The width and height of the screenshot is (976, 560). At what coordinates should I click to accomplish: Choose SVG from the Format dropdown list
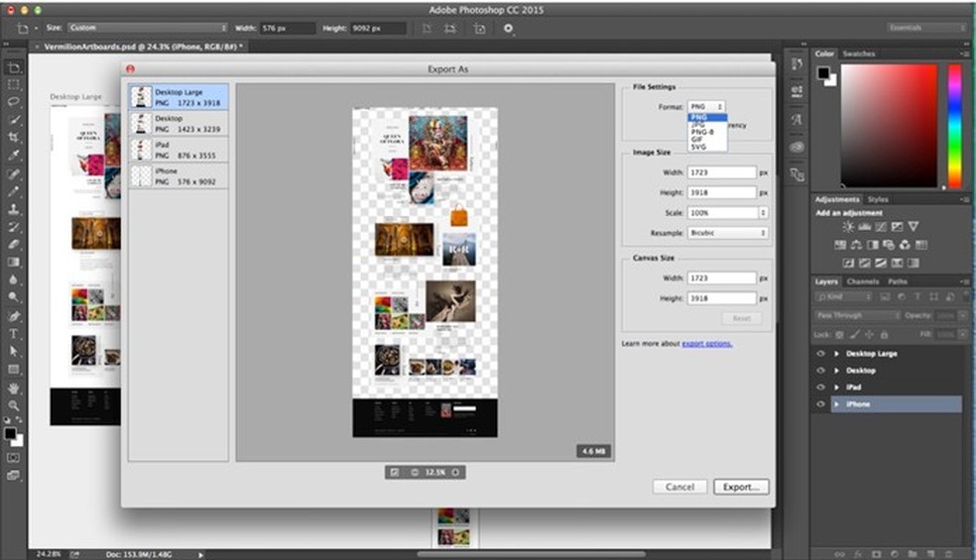click(699, 147)
